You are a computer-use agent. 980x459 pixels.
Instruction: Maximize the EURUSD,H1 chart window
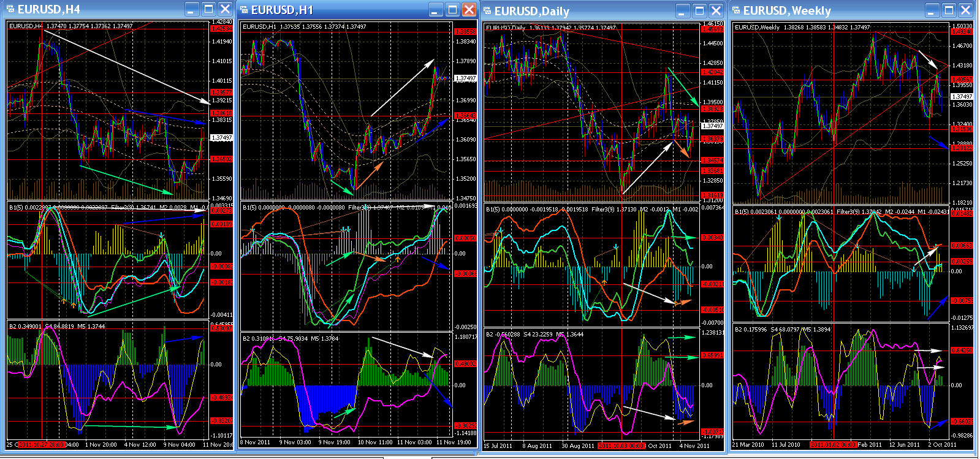coord(452,10)
